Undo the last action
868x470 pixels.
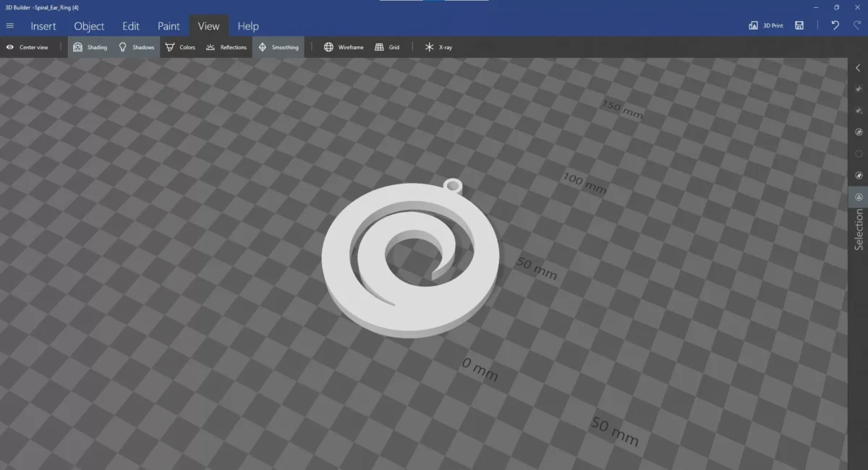tap(835, 25)
